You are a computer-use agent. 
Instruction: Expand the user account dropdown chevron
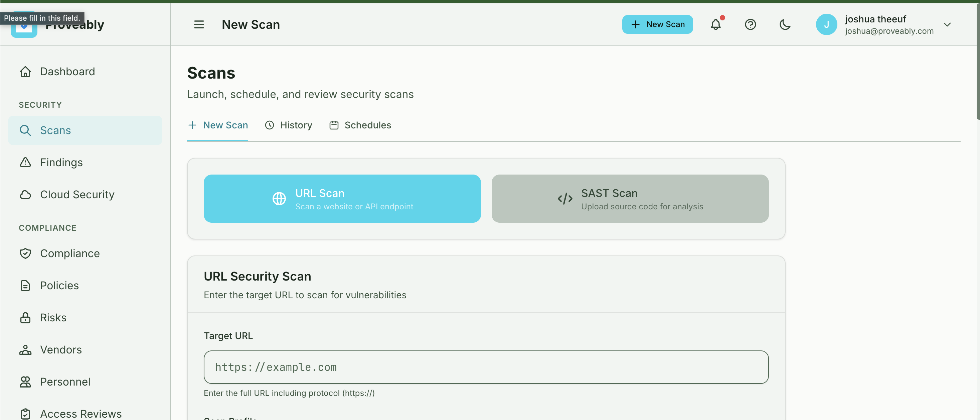947,24
